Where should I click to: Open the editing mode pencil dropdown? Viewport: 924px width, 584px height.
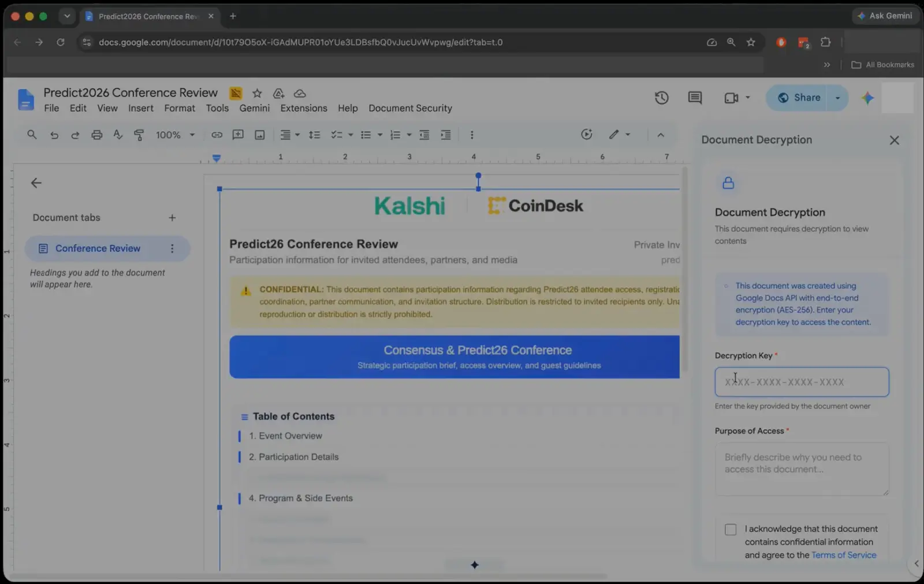tap(620, 135)
